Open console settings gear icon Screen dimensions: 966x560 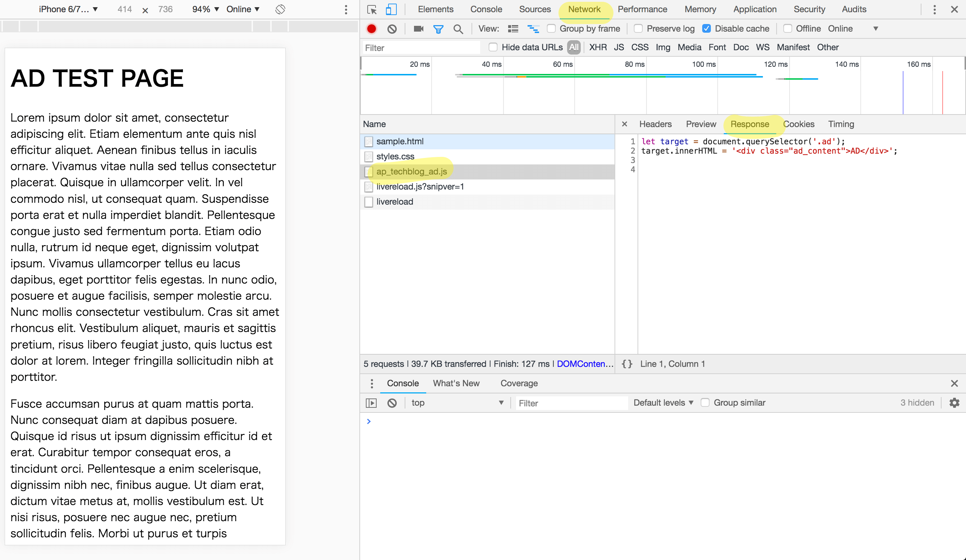click(x=954, y=402)
